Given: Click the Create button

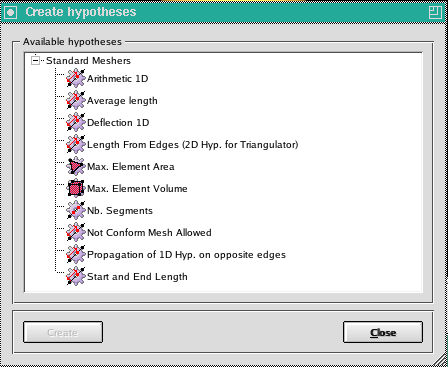Looking at the screenshot, I should coord(63,332).
